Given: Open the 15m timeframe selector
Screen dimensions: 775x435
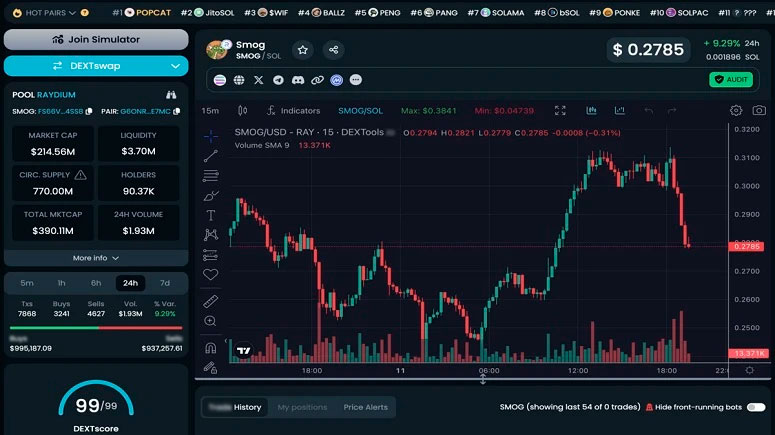Looking at the screenshot, I should pos(211,110).
